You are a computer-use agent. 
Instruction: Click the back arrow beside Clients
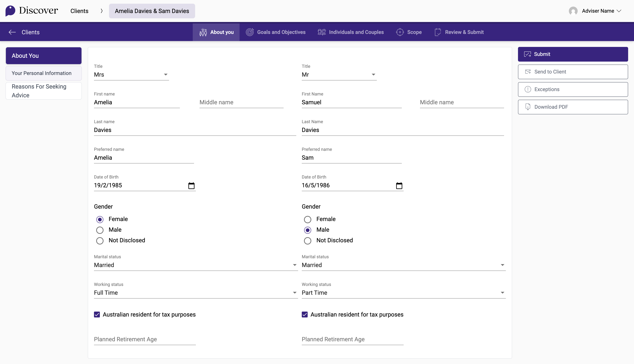[x=12, y=32]
